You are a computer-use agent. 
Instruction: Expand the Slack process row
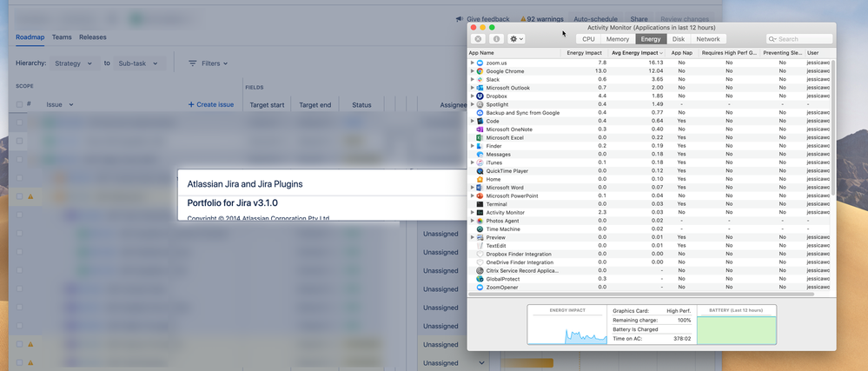(472, 80)
